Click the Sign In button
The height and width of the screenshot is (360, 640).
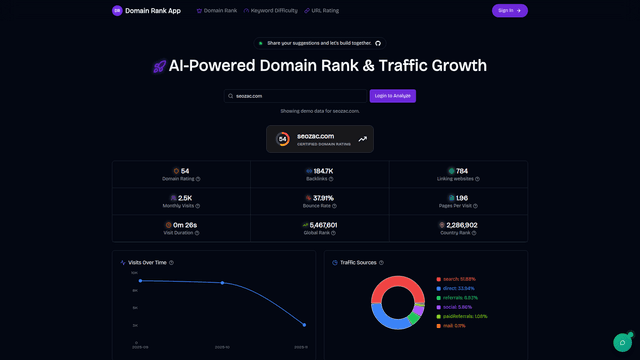pos(510,11)
